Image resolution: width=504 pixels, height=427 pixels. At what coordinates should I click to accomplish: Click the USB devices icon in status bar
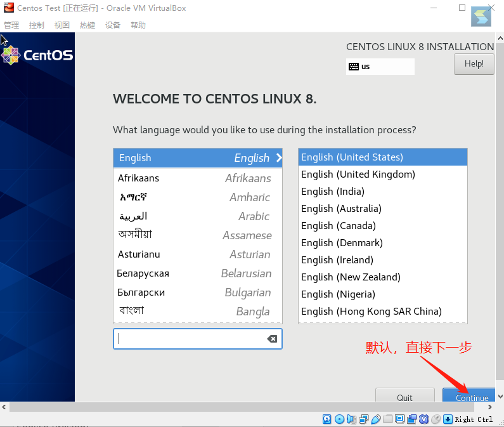[x=376, y=419]
